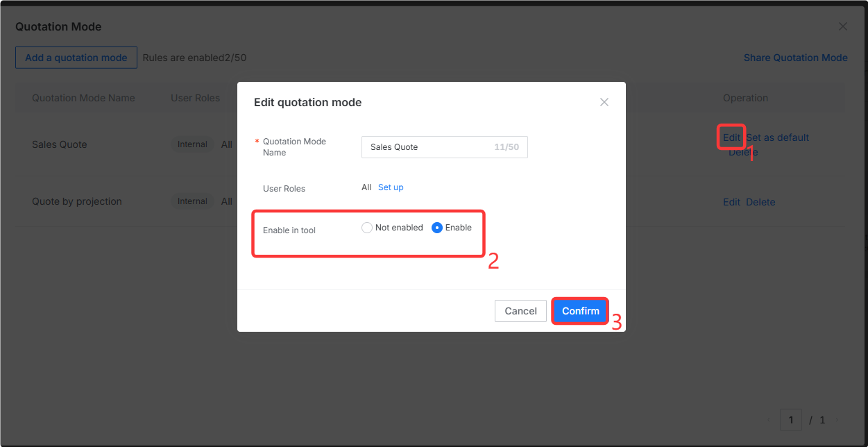This screenshot has height=447, width=868.
Task: Go to previous page arrow
Action: click(x=769, y=420)
